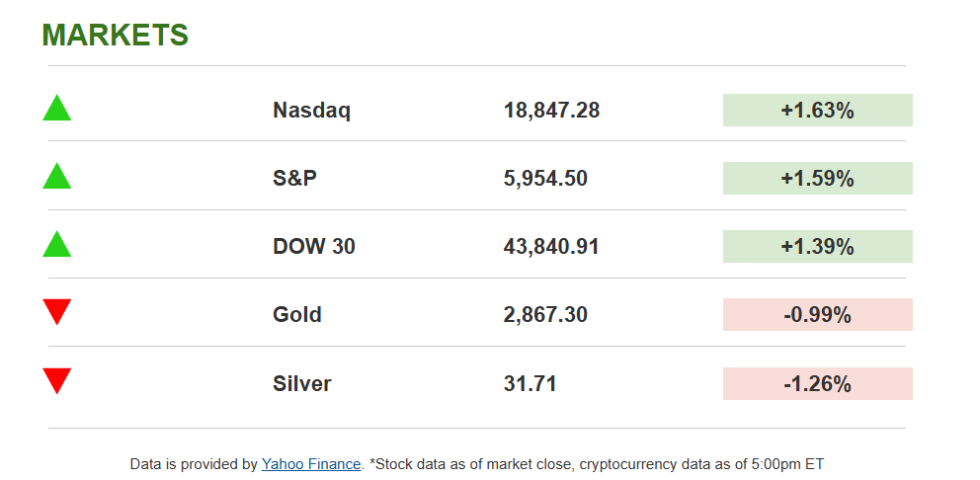Click the Nasdaq +1.63% change badge
Viewport: 980px width, 480px height.
(817, 111)
